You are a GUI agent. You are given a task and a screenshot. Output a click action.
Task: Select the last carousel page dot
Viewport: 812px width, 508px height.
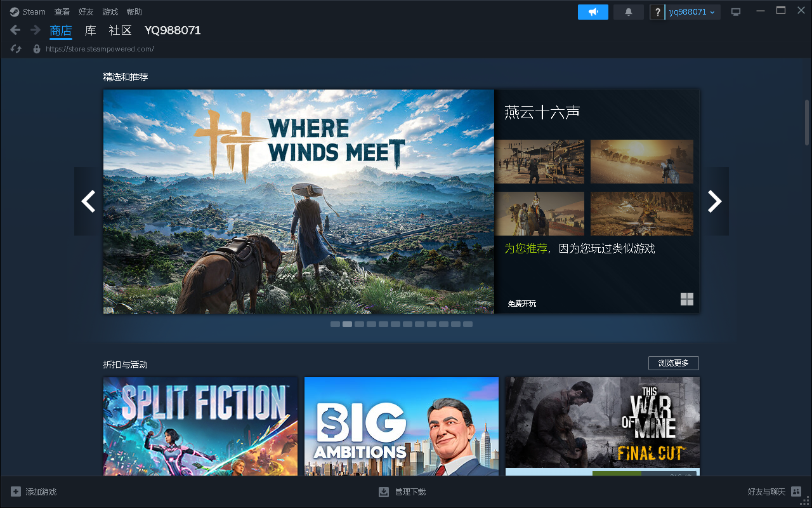pyautogui.click(x=468, y=324)
